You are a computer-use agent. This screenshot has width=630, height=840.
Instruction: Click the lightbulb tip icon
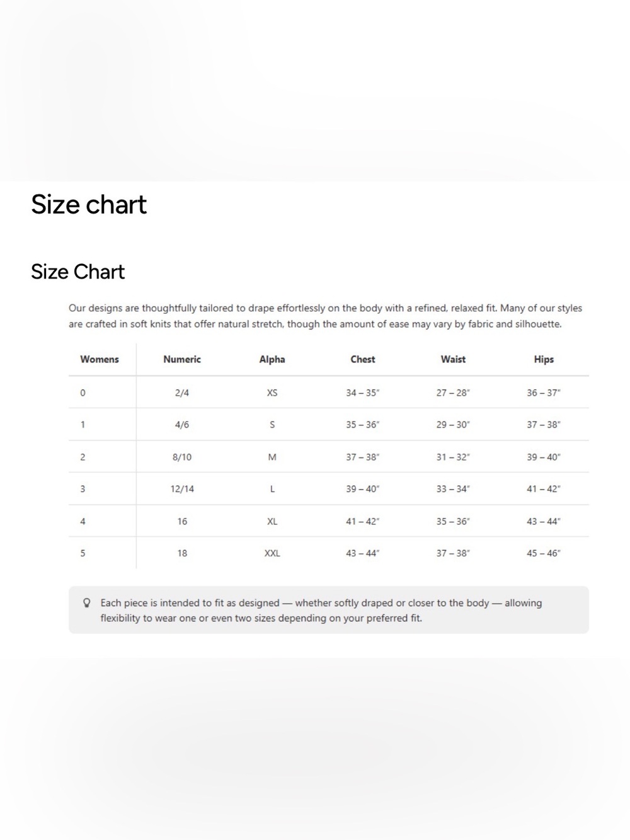[x=87, y=603]
